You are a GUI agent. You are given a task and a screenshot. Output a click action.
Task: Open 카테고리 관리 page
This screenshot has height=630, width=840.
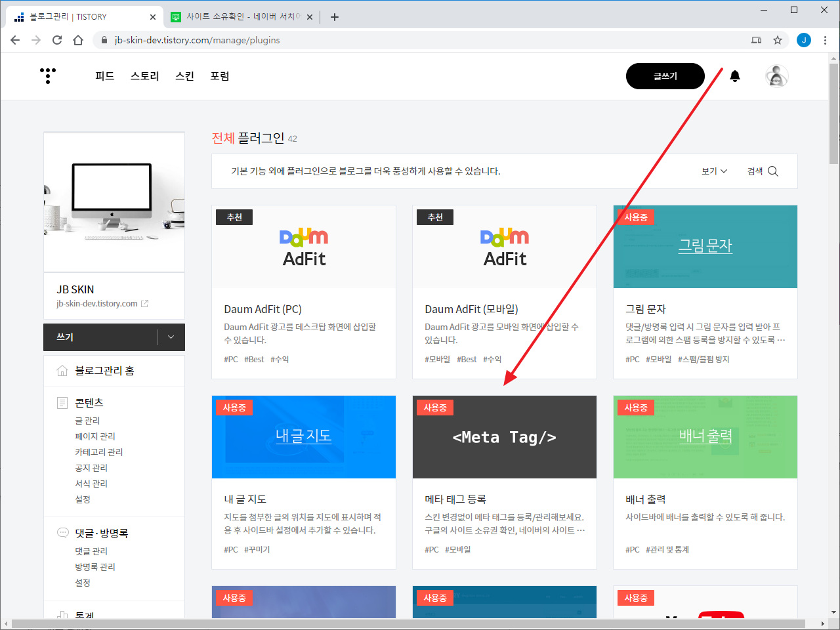pyautogui.click(x=99, y=452)
